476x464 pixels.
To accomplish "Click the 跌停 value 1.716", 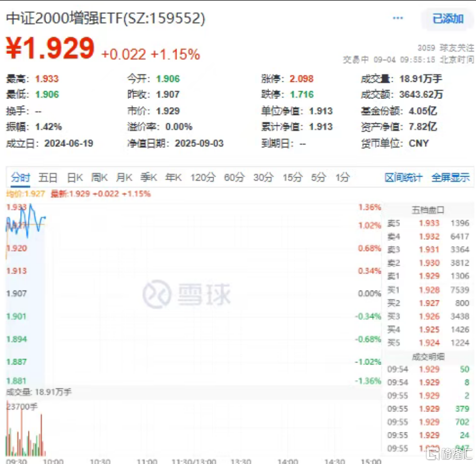I will 302,94.
